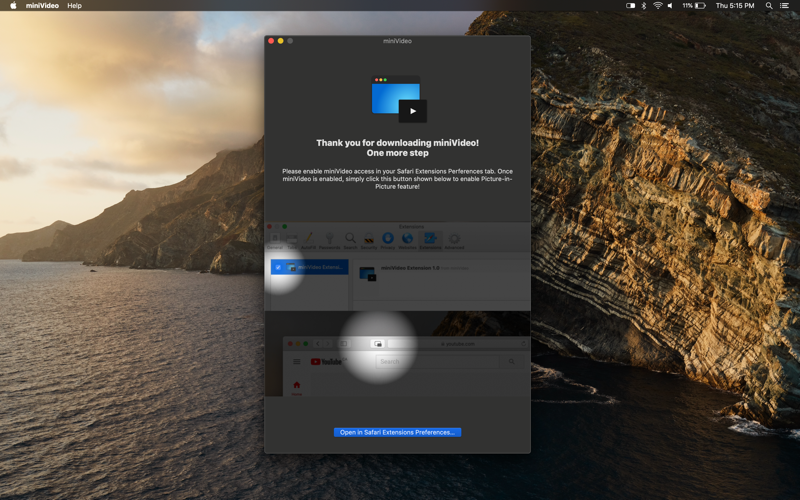Click YouTube search magnifier button in illustration
Image resolution: width=800 pixels, height=500 pixels.
(511, 362)
